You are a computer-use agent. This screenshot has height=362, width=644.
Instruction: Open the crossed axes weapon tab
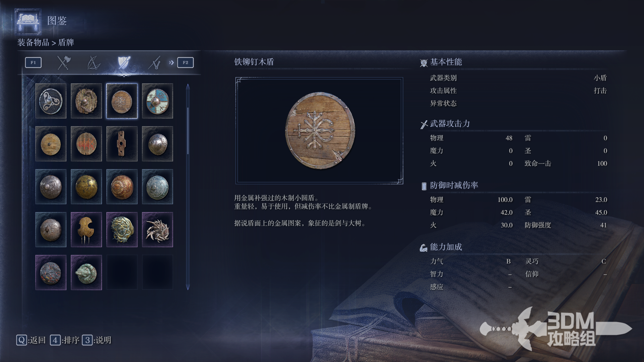63,62
